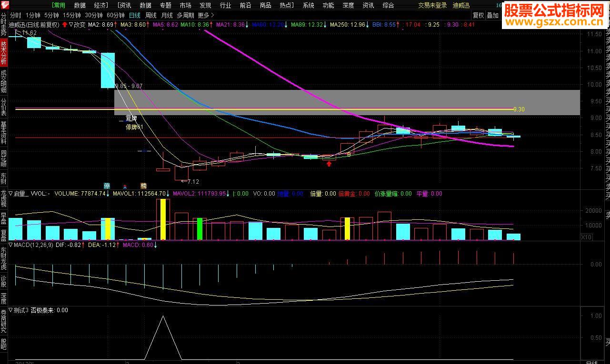Click the 9.85 - 9.07 gap range label

129,86
